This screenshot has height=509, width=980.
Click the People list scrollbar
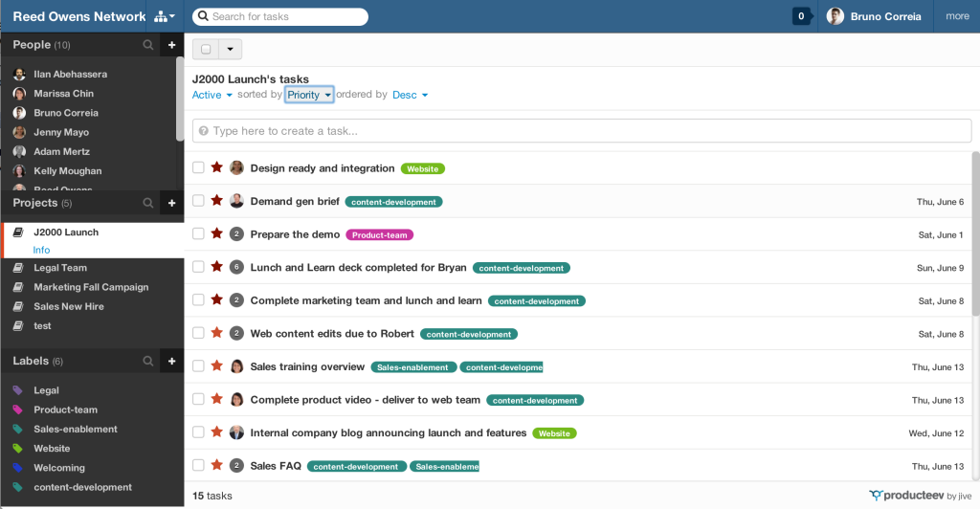(180, 100)
